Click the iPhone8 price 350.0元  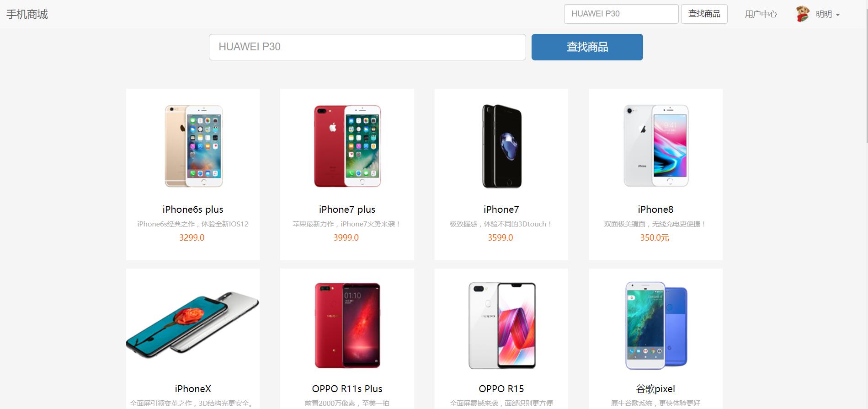tap(655, 237)
